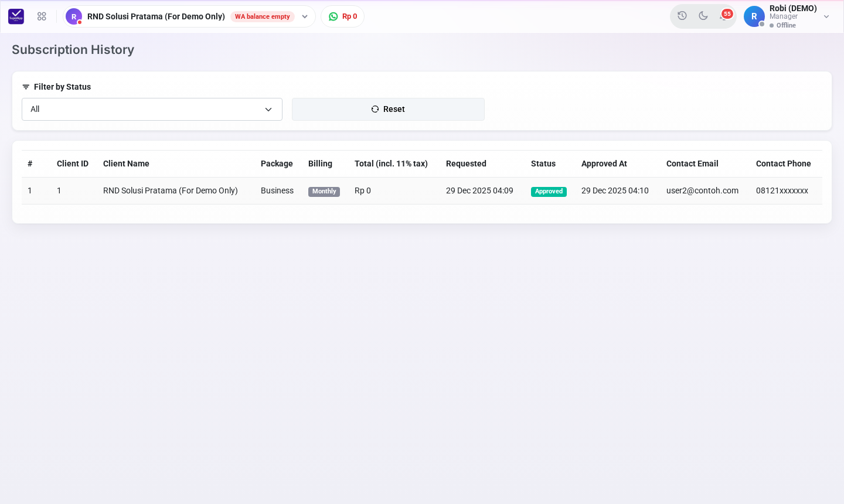Expand the client switcher chevron
The width and height of the screenshot is (844, 504).
pyautogui.click(x=305, y=16)
